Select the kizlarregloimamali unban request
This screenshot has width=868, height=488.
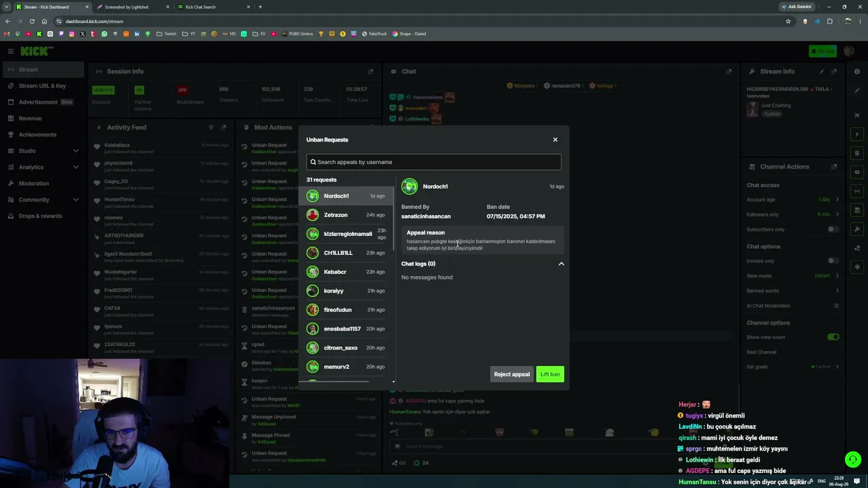[x=346, y=234]
